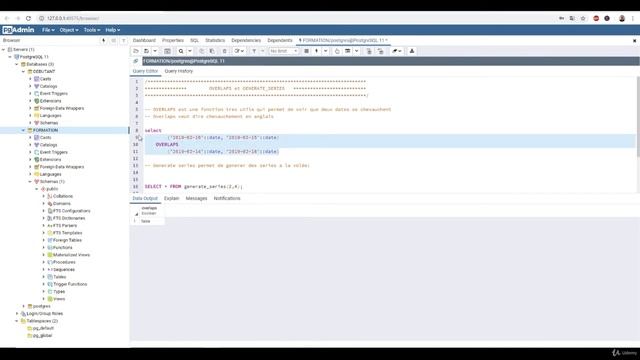Screen dimensions: 640x360
Task: Select the pg_global tablespace
Action: (42, 336)
